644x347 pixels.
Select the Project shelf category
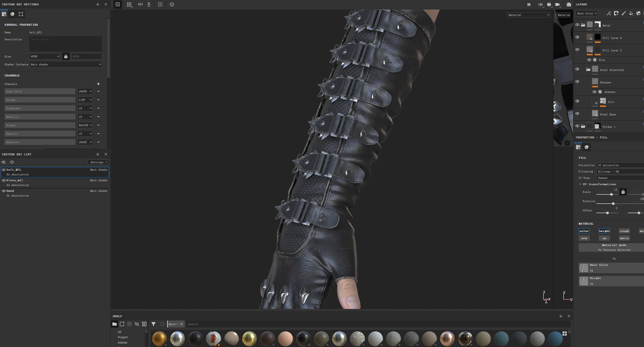[122, 337]
